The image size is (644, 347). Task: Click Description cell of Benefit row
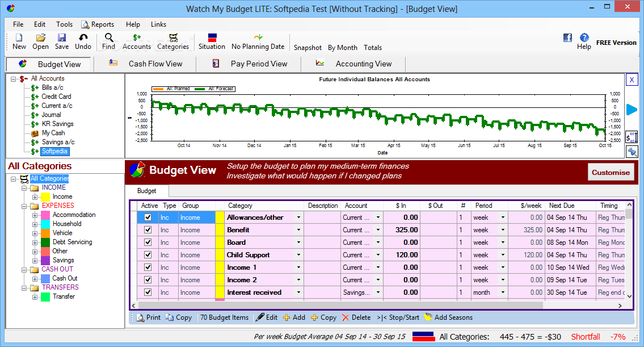pyautogui.click(x=322, y=230)
